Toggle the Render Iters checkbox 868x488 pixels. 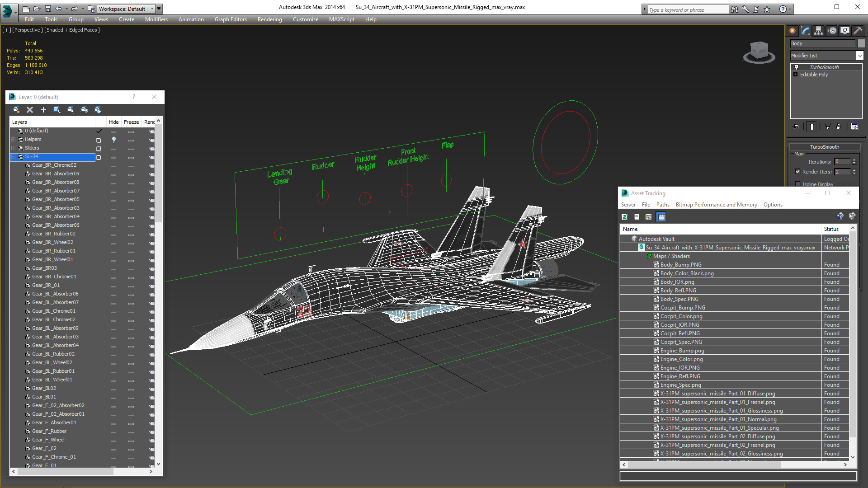pyautogui.click(x=797, y=172)
